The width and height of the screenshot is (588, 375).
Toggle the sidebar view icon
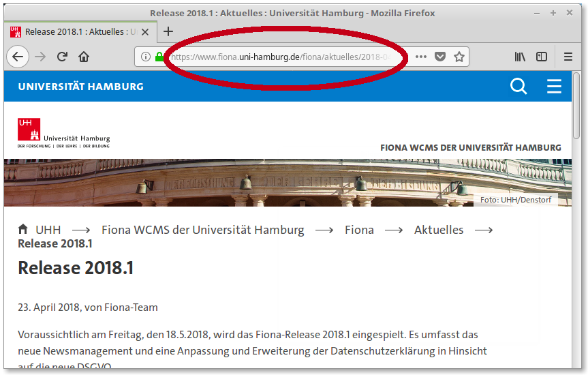pos(542,57)
